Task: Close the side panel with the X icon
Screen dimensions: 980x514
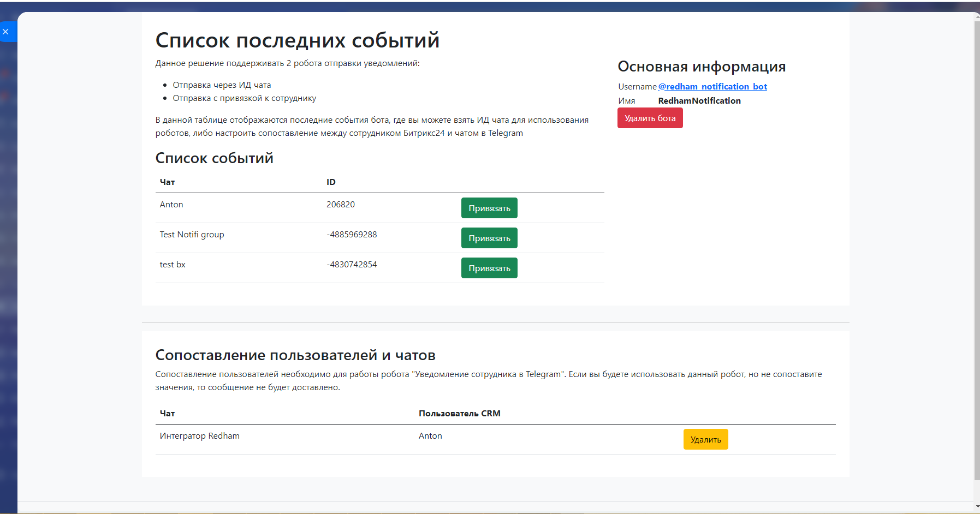Action: pos(6,32)
